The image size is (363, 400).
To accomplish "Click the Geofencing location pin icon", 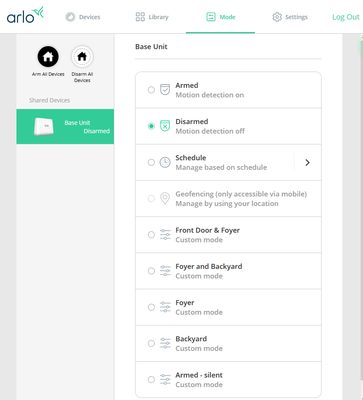I will pos(165,198).
